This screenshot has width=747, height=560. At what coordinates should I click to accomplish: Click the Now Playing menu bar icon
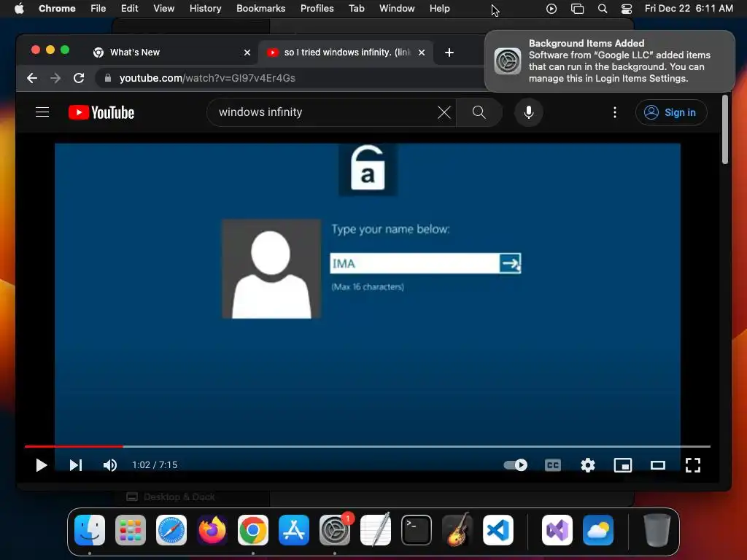(551, 9)
